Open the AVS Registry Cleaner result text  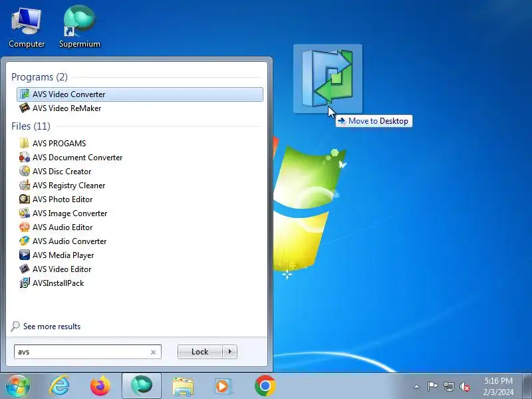[69, 186]
